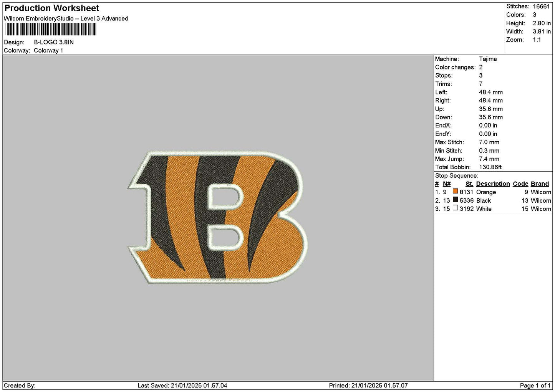The width and height of the screenshot is (555, 392).
Task: Click the 'St.' column header
Action: click(469, 184)
